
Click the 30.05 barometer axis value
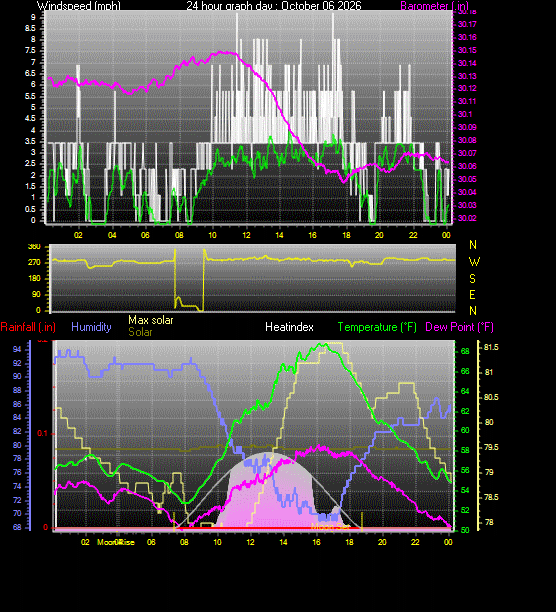click(x=467, y=179)
